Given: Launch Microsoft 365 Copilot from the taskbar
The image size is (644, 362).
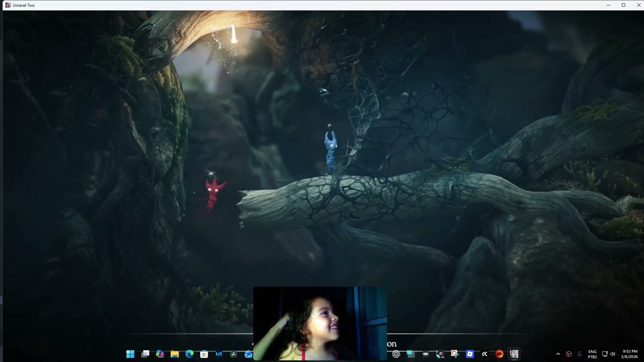Looking at the screenshot, I should pos(160,354).
